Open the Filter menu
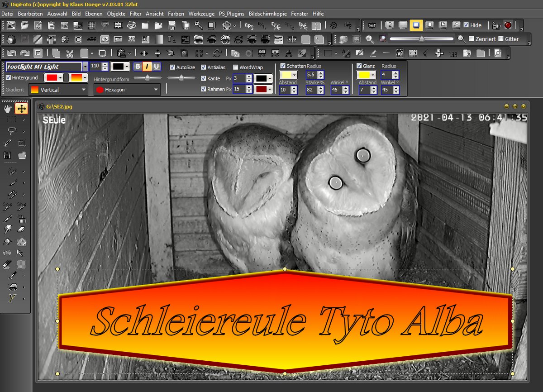Screen dimensions: 543x392 [135, 14]
